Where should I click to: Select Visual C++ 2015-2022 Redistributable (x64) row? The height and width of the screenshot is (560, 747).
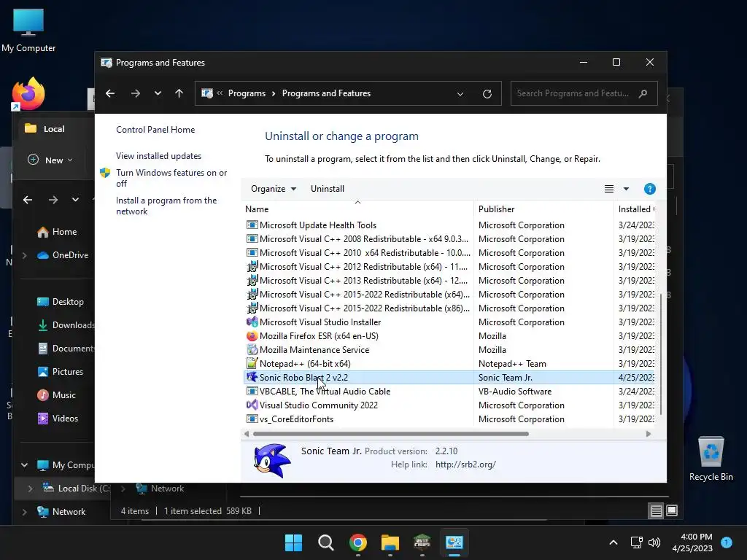click(x=449, y=295)
